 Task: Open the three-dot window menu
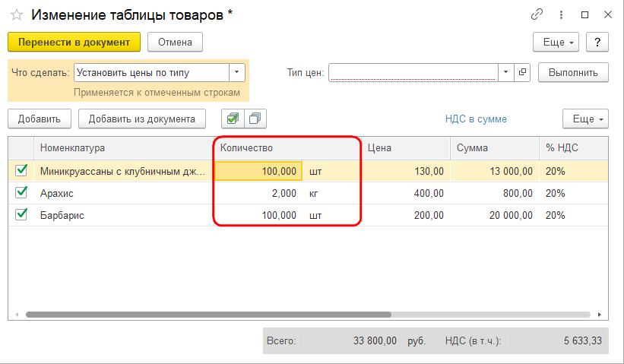coord(561,14)
